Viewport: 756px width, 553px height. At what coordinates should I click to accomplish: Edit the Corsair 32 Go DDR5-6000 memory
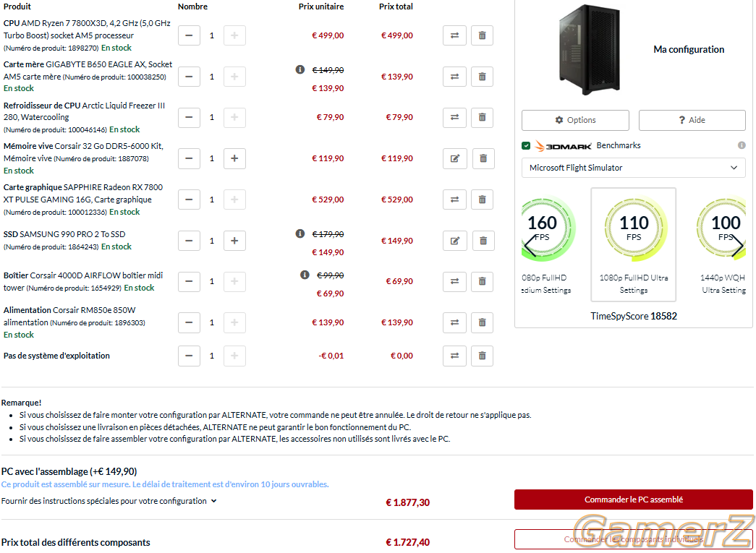454,158
